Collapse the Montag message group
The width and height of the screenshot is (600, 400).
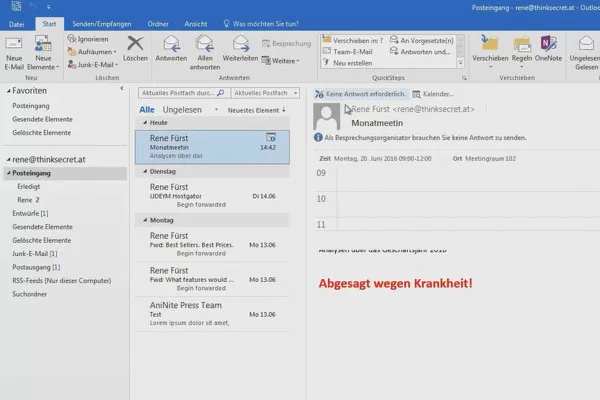pyautogui.click(x=145, y=220)
